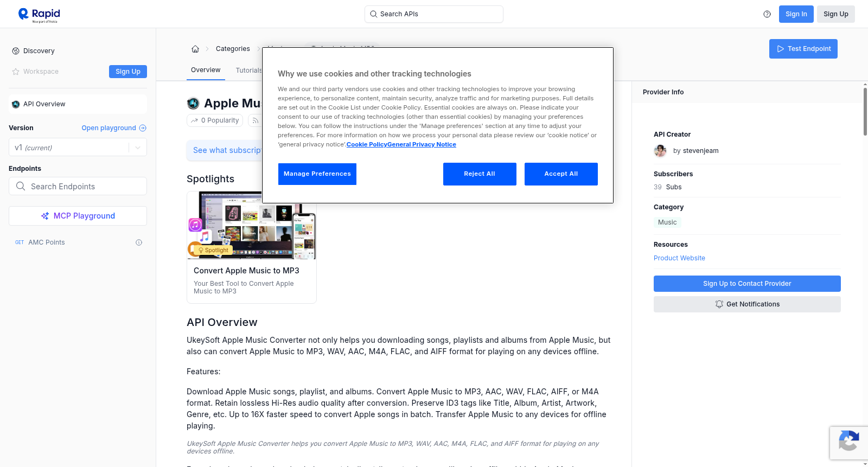The width and height of the screenshot is (868, 467).
Task: Click the Open playground arrow icon
Action: pos(143,128)
